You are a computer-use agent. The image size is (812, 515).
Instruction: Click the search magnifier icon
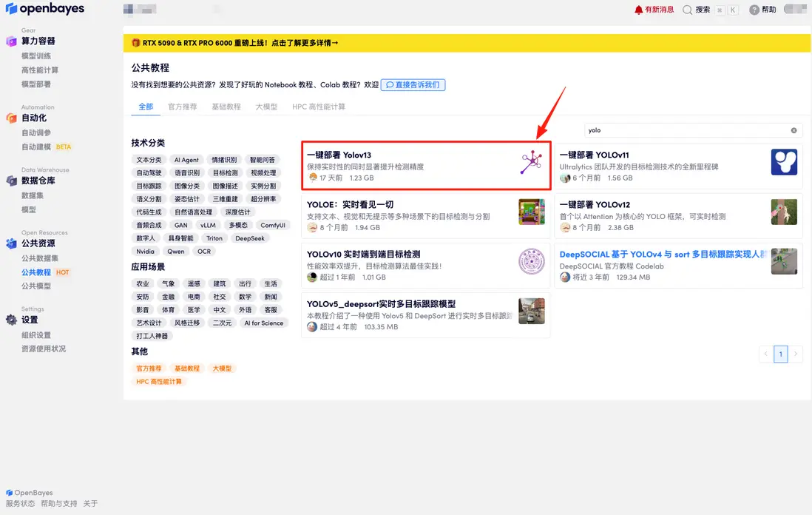coord(687,10)
